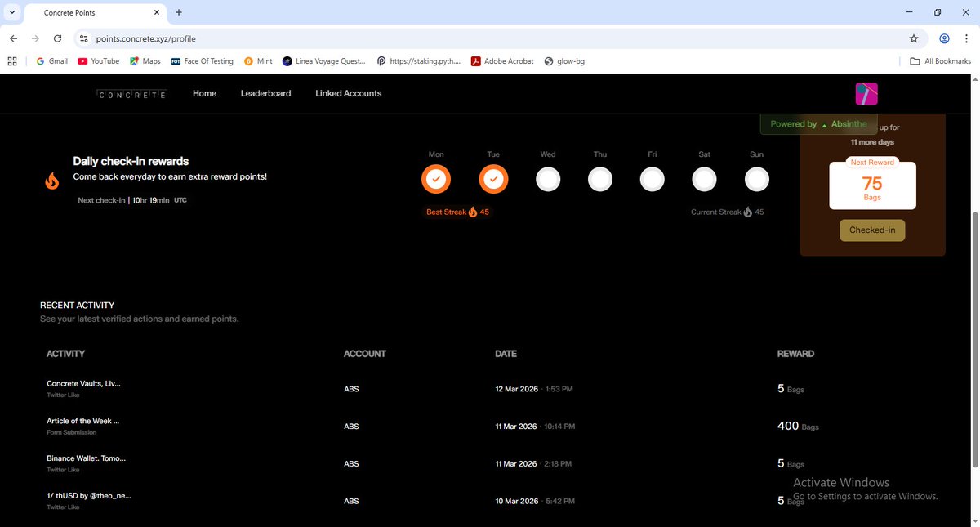Click the Next Reward 75 Bags card
980x527 pixels.
tap(872, 184)
